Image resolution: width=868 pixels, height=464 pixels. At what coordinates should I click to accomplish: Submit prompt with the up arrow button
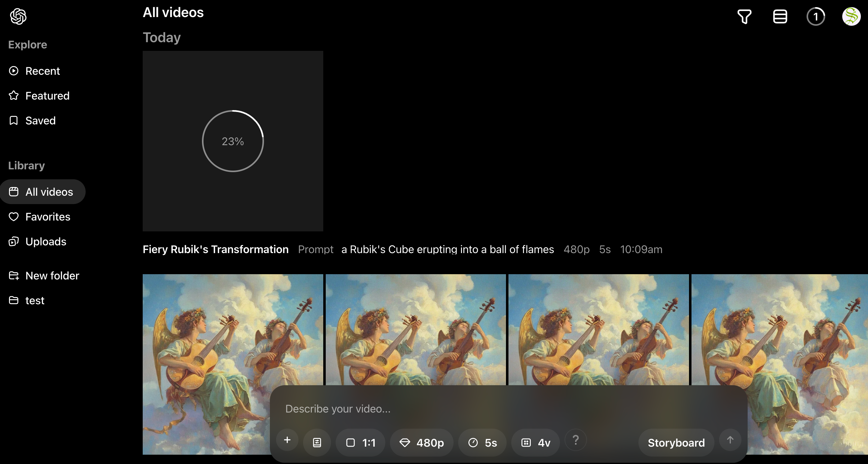pyautogui.click(x=730, y=440)
